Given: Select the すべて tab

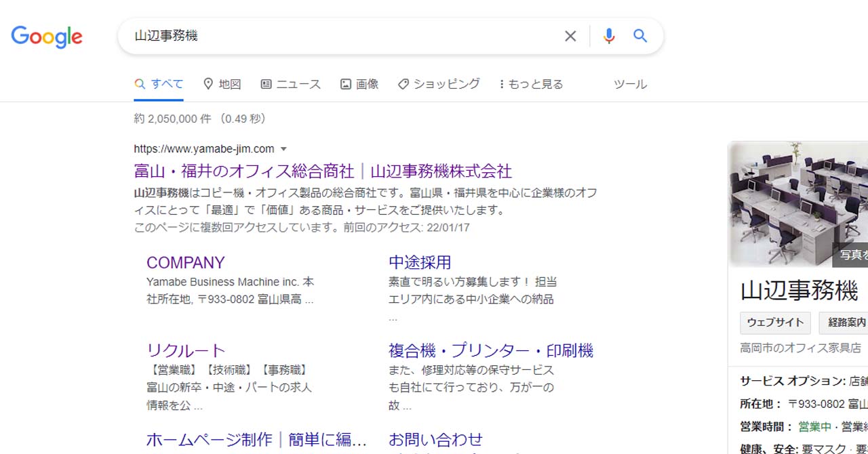Looking at the screenshot, I should click(159, 84).
